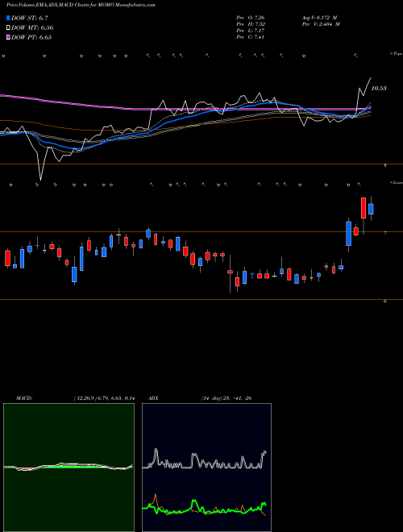Select the 'DOW ST: 6.7' legend text
Screen dimensions: 403x532
(x=31, y=18)
